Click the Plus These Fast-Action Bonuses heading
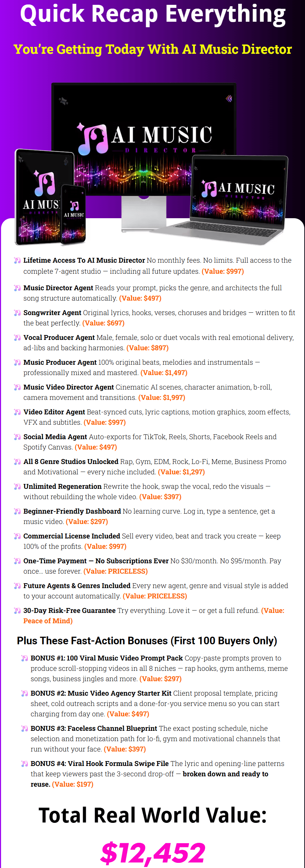This screenshot has width=305, height=868. (147, 640)
